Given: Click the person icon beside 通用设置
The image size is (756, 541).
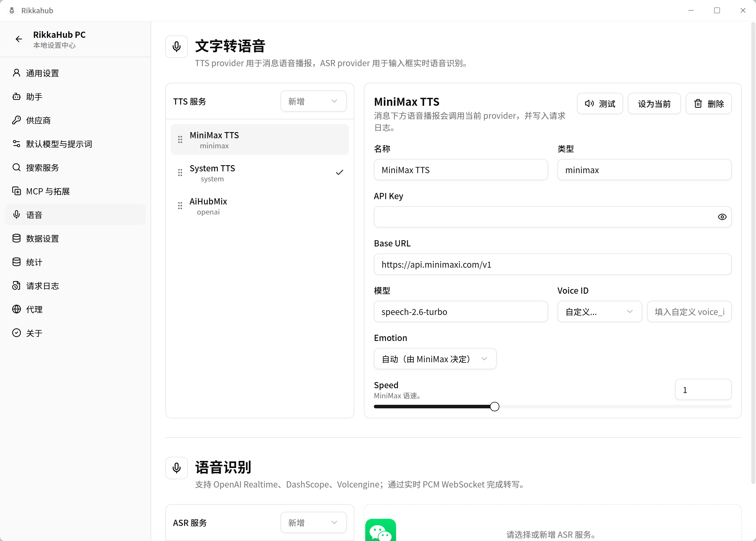Looking at the screenshot, I should click(x=16, y=73).
